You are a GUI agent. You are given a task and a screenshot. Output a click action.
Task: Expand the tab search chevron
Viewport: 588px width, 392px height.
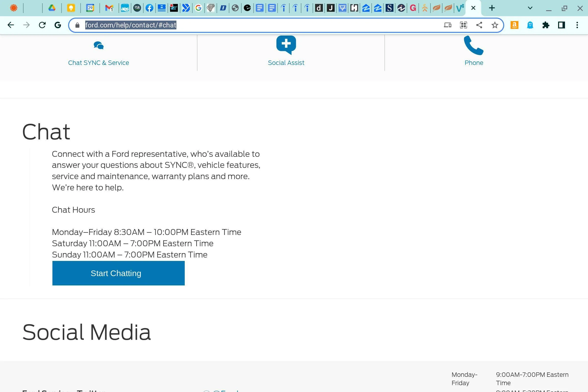(530, 8)
